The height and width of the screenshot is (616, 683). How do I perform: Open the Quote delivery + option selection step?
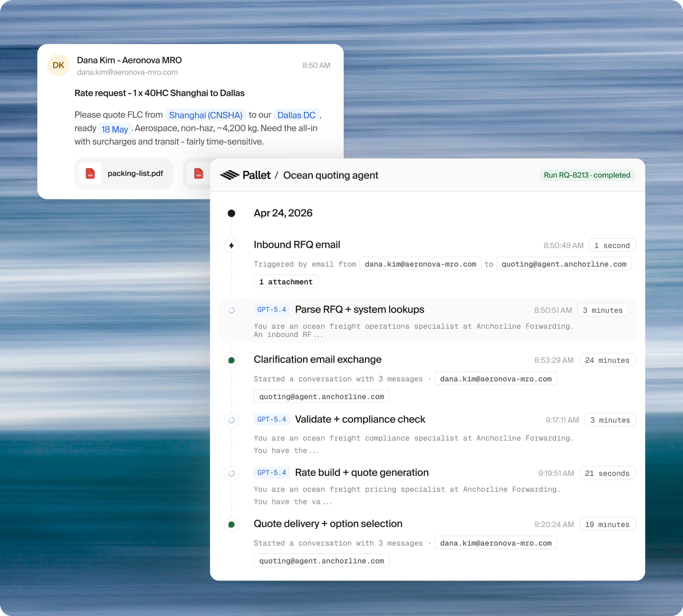(328, 524)
